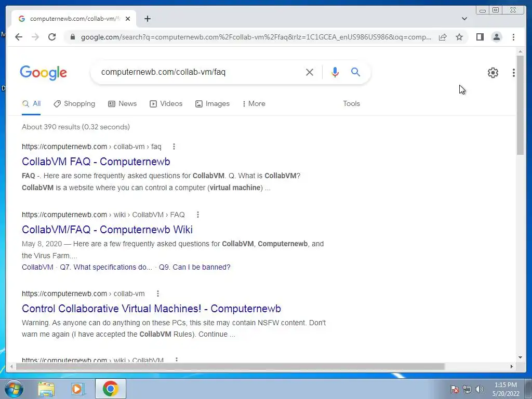Click the share page icon in address bar
This screenshot has height=399, width=532.
point(443,37)
